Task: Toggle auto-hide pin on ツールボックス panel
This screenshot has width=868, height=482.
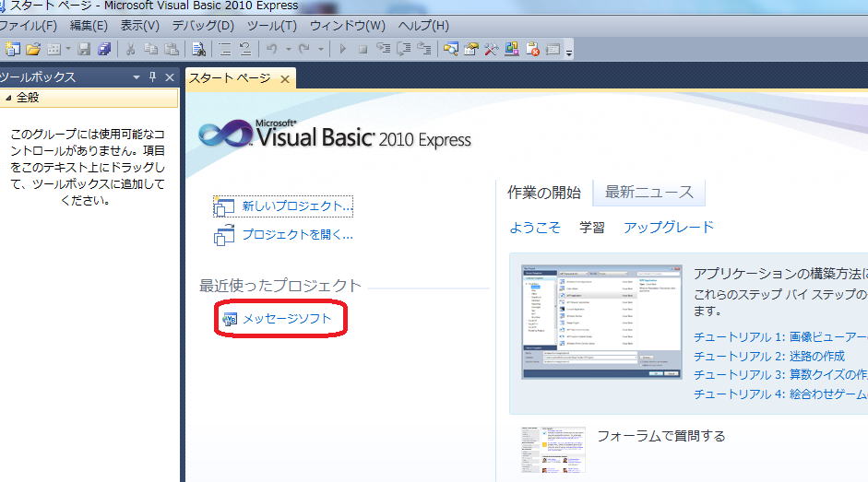Action: [x=153, y=76]
